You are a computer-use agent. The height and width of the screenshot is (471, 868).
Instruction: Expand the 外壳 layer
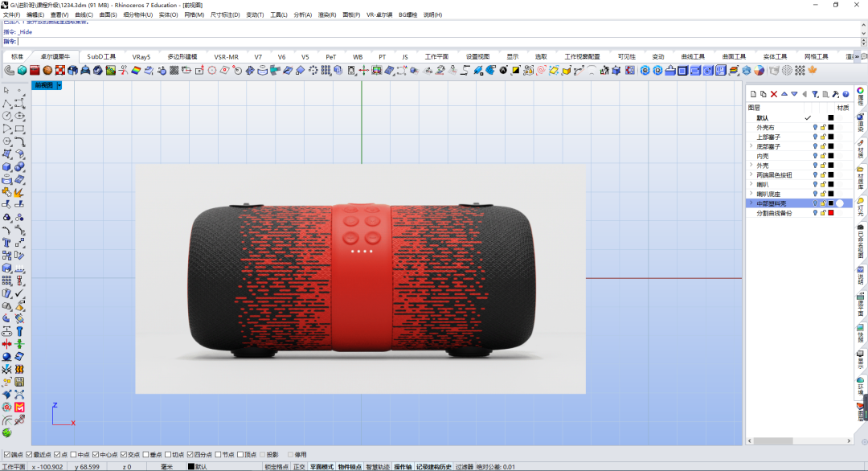751,165
